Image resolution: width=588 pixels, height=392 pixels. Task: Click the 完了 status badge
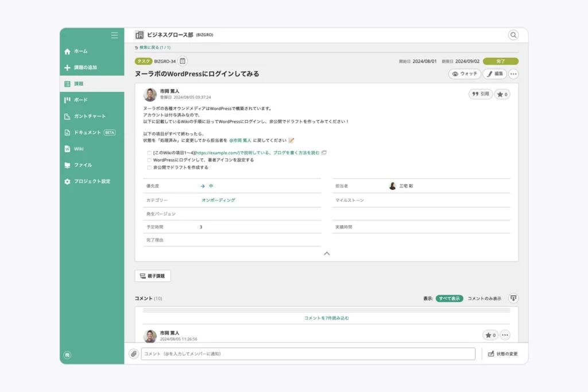(x=501, y=61)
